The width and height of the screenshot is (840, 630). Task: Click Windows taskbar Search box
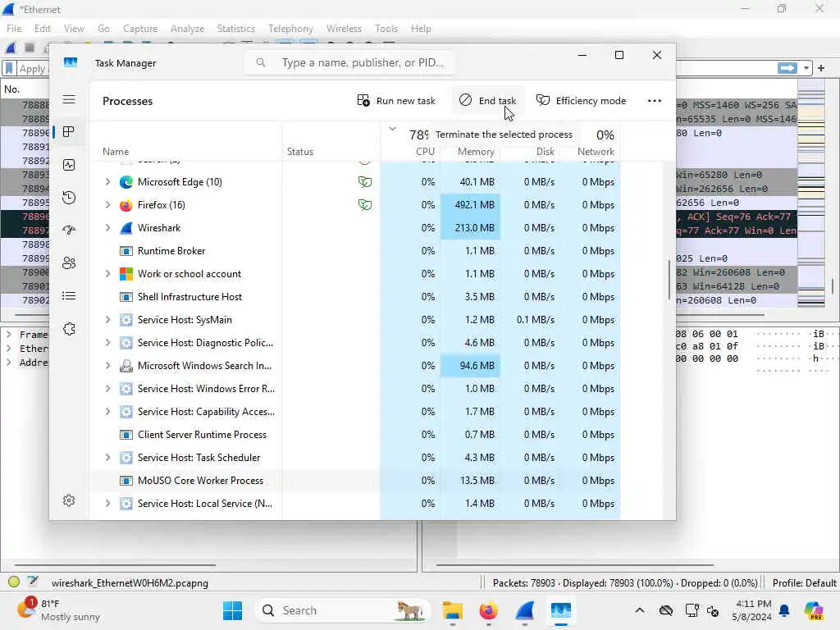click(343, 610)
